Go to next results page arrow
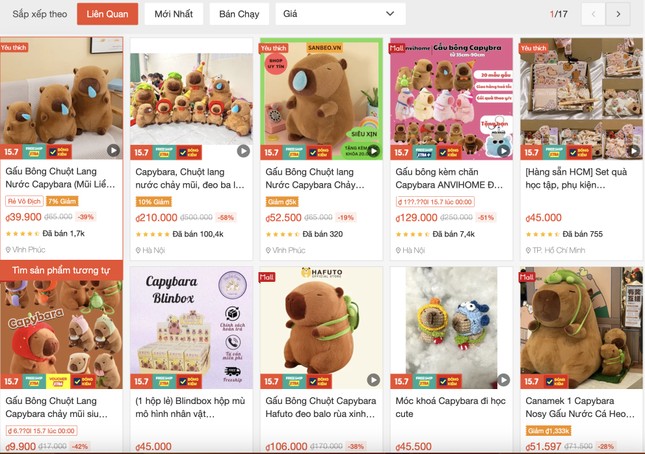Image resolution: width=645 pixels, height=454 pixels. [x=618, y=14]
